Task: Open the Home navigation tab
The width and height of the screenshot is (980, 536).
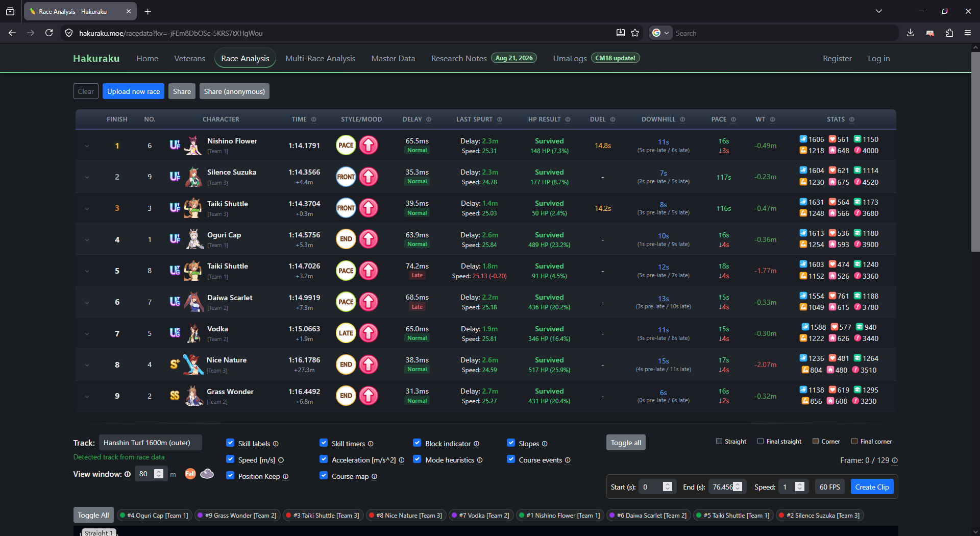Action: pos(148,58)
